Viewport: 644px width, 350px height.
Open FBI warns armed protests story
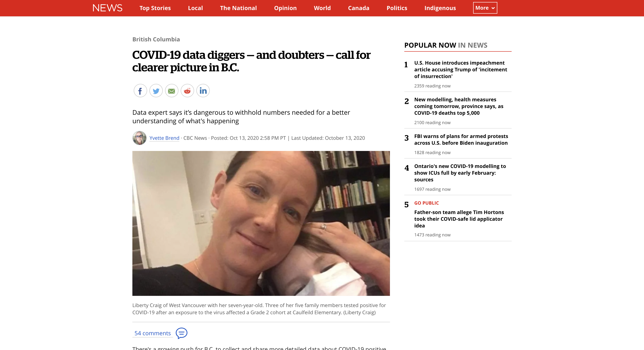tap(461, 140)
